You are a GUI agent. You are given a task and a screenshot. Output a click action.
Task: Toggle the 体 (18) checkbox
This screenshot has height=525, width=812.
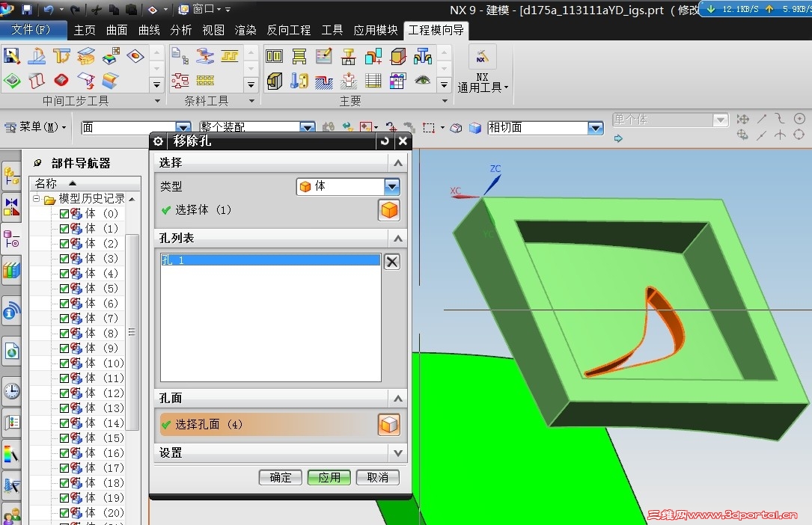[64, 483]
